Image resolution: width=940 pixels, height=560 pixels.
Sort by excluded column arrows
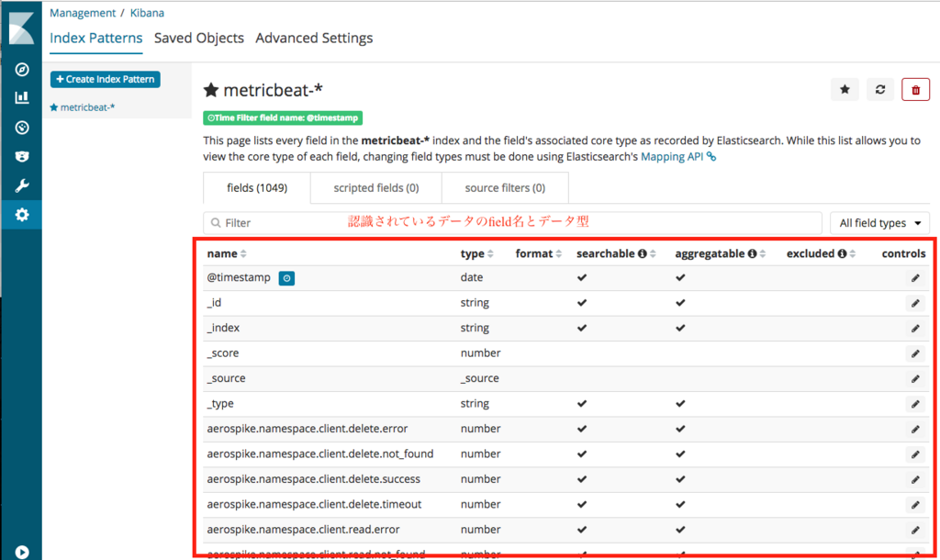click(x=853, y=254)
